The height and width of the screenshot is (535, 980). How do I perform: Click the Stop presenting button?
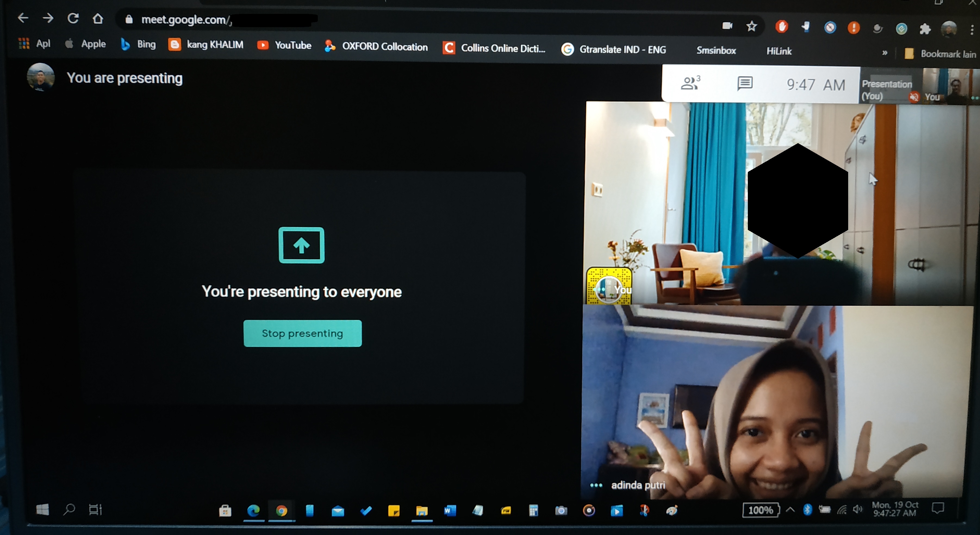coord(303,333)
